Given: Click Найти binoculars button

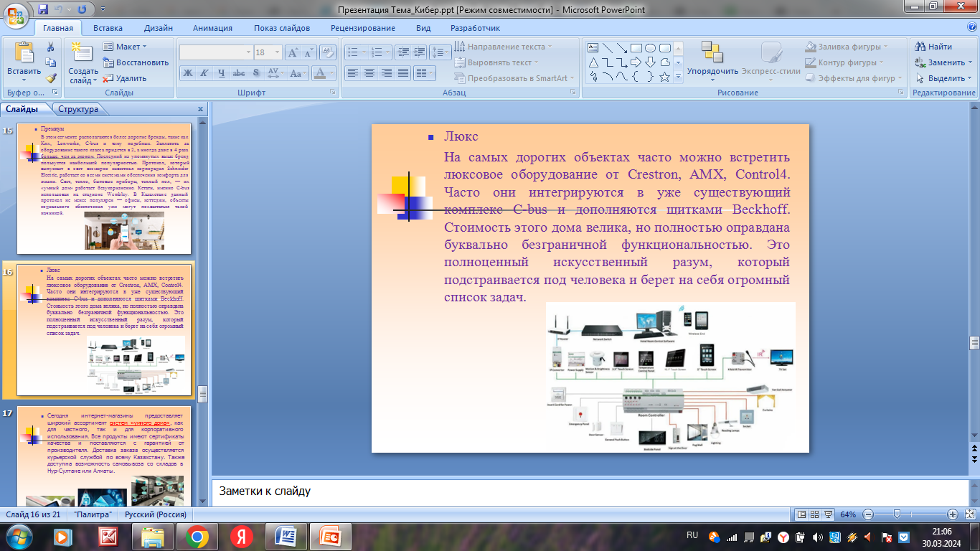Looking at the screenshot, I should coord(933,47).
